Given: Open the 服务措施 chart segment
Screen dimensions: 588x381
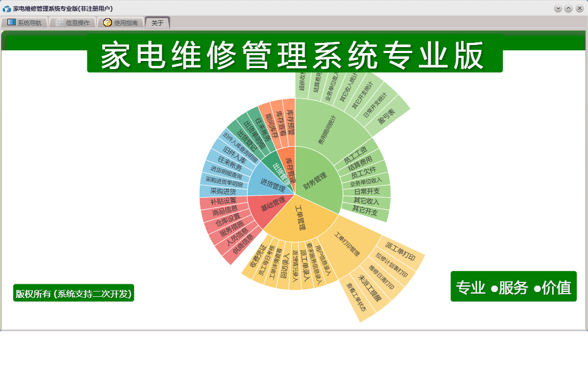Looking at the screenshot, I should [x=232, y=228].
